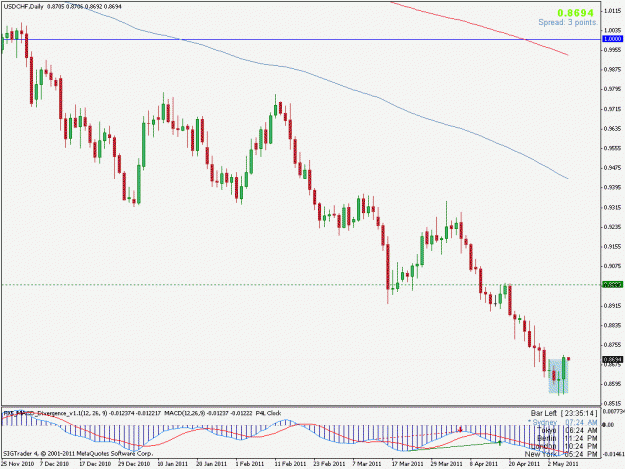The width and height of the screenshot is (625, 469).
Task: Click the 'Spread: 3 points.' label
Action: point(568,23)
